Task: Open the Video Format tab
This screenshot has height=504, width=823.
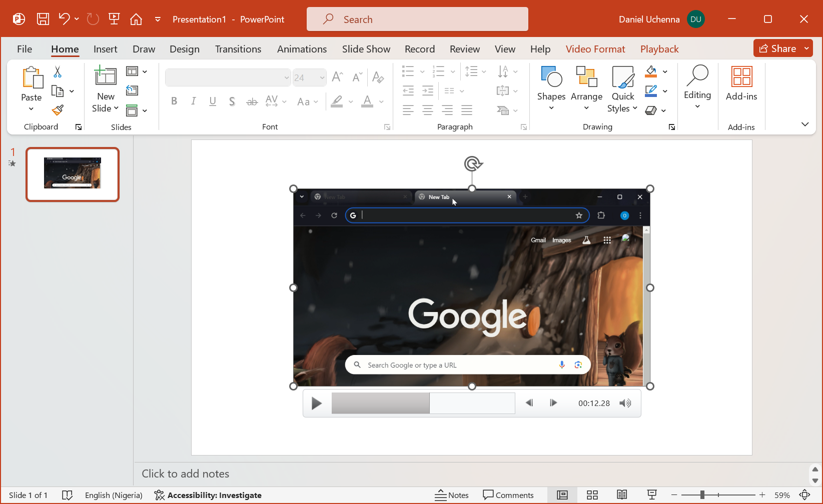Action: click(x=595, y=49)
